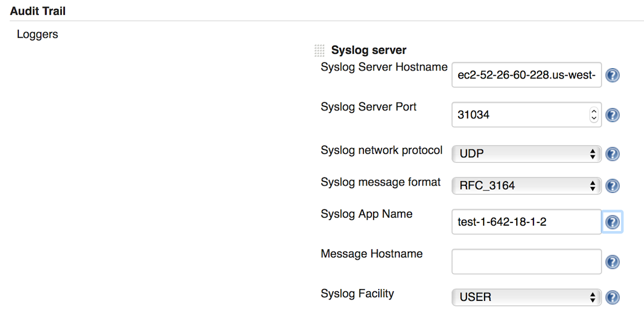Image resolution: width=644 pixels, height=316 pixels.
Task: Decrement the Syslog Server Port value
Action: click(594, 118)
